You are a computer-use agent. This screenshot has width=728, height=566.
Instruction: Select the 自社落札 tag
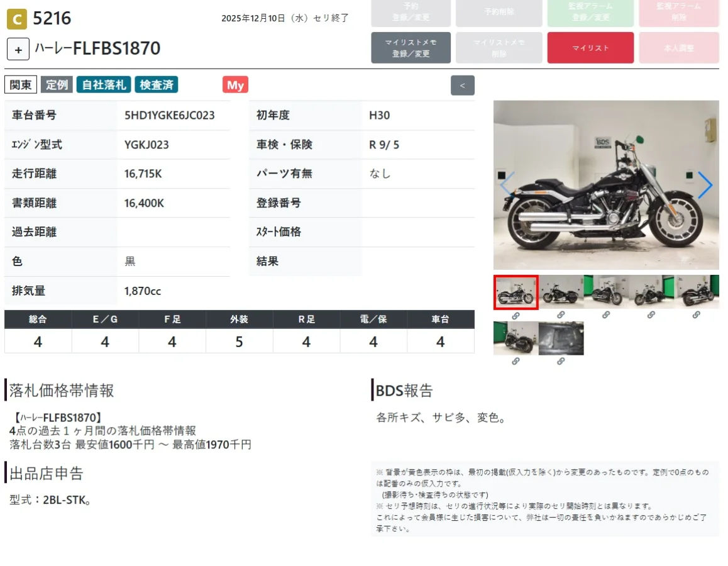tap(104, 85)
